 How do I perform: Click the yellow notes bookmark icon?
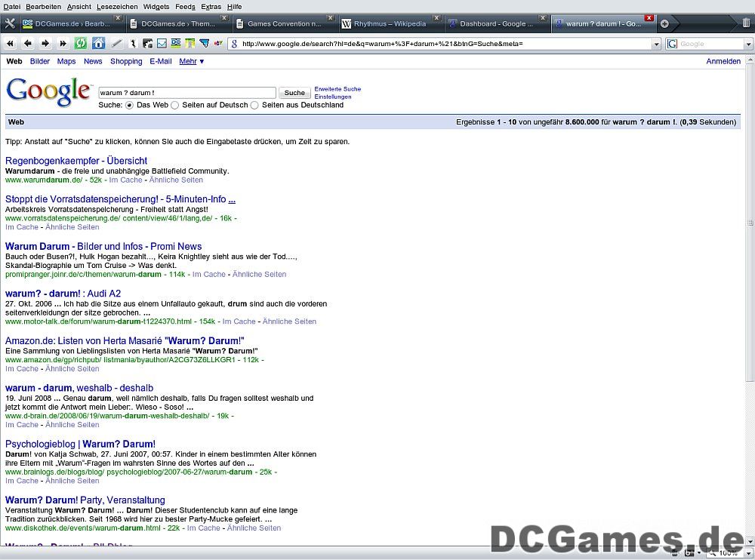pyautogui.click(x=190, y=44)
